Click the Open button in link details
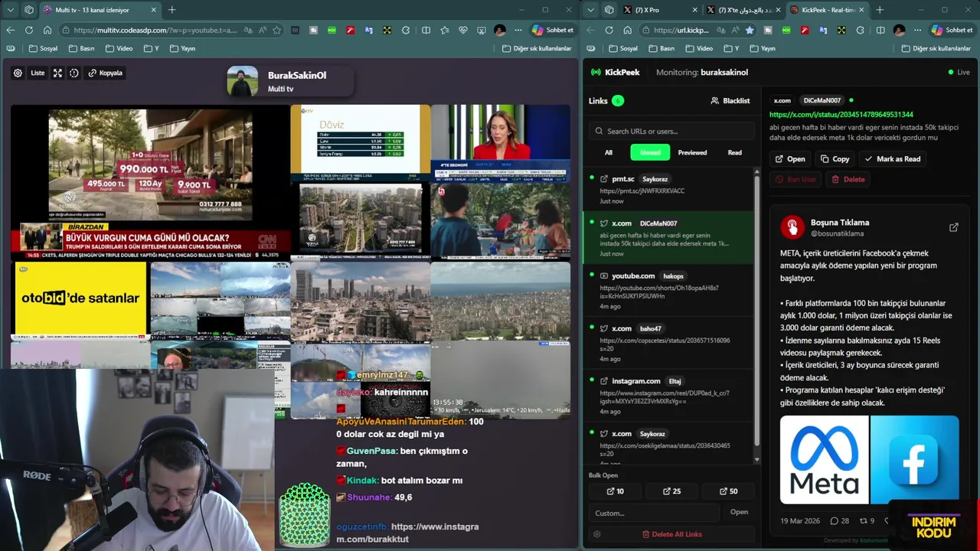 tap(789, 159)
